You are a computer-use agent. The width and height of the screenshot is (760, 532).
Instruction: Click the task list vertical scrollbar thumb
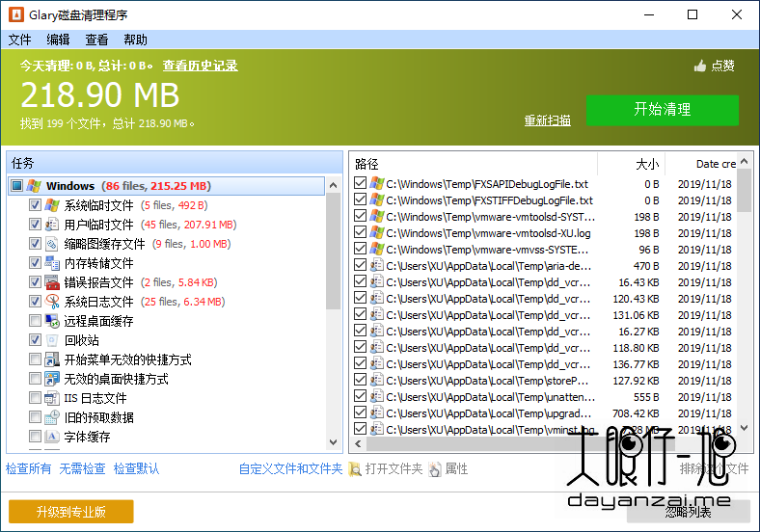[333, 251]
